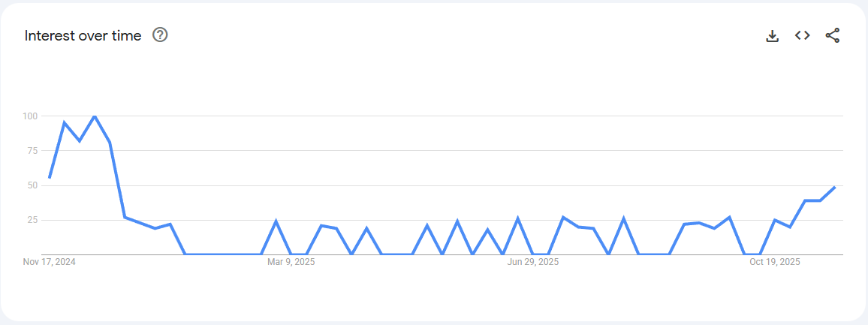Click the first data point of the trend line
The width and height of the screenshot is (868, 325).
(50, 177)
